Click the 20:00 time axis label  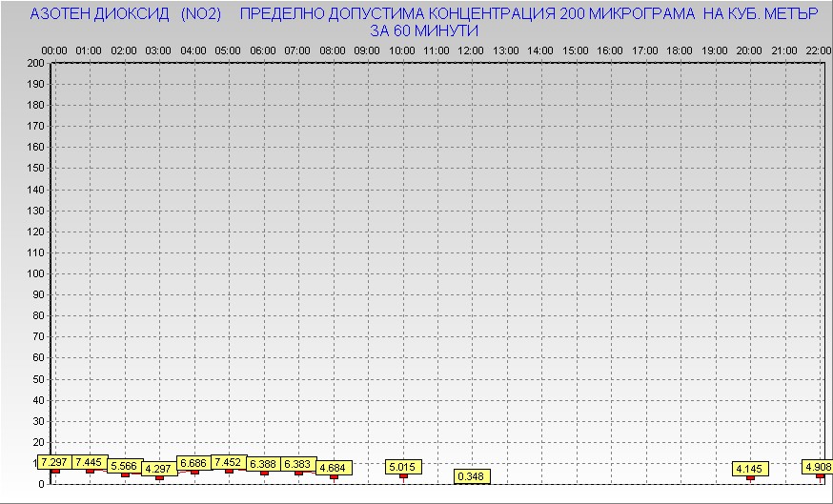tap(749, 51)
